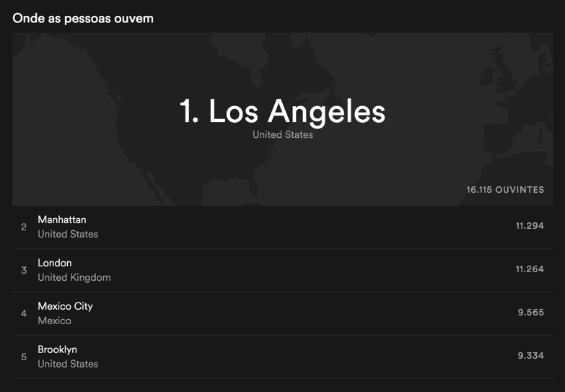The width and height of the screenshot is (565, 392).
Task: Select the 11.294 listener count
Action: click(530, 226)
